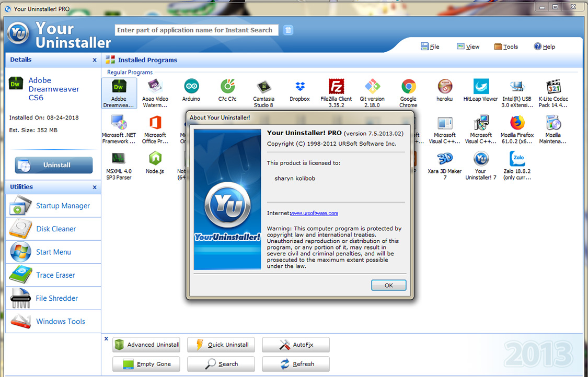The image size is (588, 377).
Task: Select the Arduino program icon
Action: (191, 87)
